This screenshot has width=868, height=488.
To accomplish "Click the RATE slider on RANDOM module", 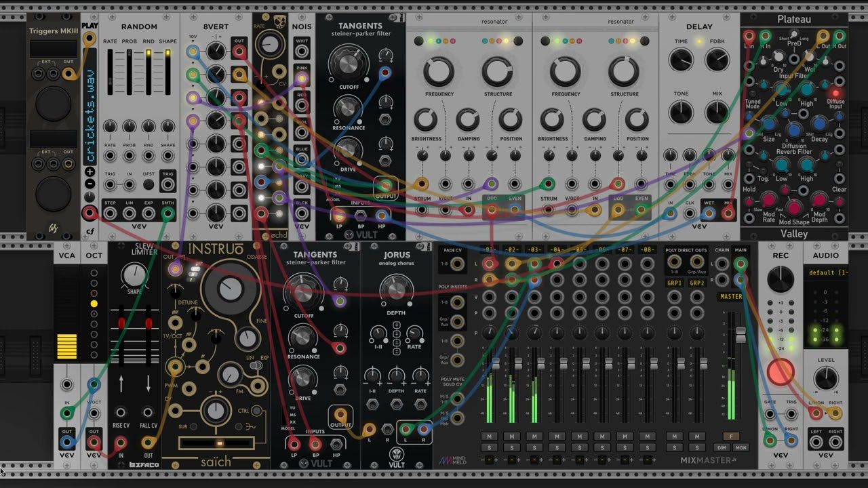I will 110,71.
